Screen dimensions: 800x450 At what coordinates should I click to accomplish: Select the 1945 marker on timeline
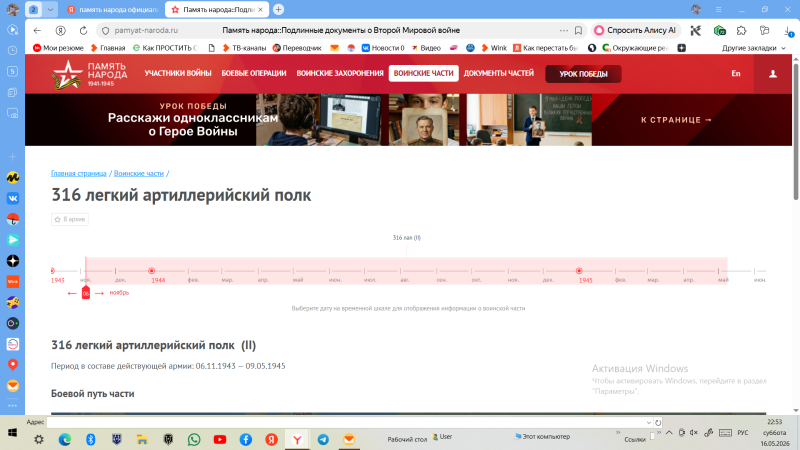[579, 271]
